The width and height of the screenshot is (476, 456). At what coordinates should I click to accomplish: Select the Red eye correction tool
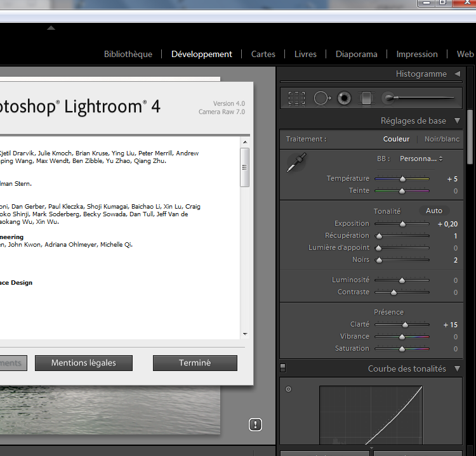(x=344, y=98)
